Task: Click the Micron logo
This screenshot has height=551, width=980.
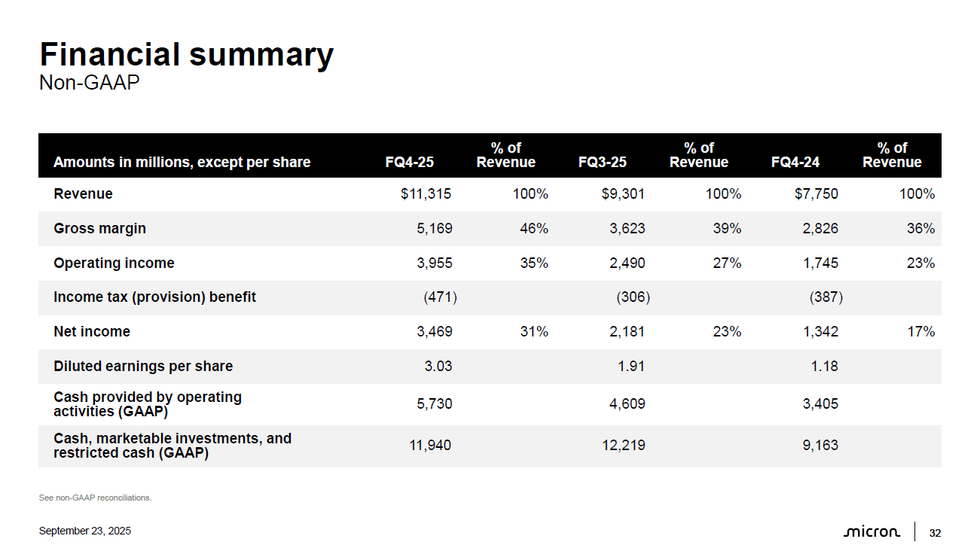Action: pos(871,532)
